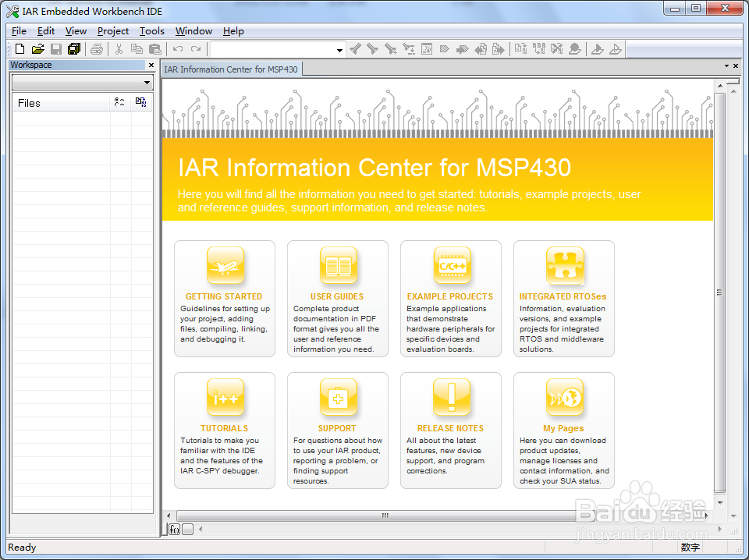
Task: Click the Stop Build icon
Action: [x=556, y=48]
